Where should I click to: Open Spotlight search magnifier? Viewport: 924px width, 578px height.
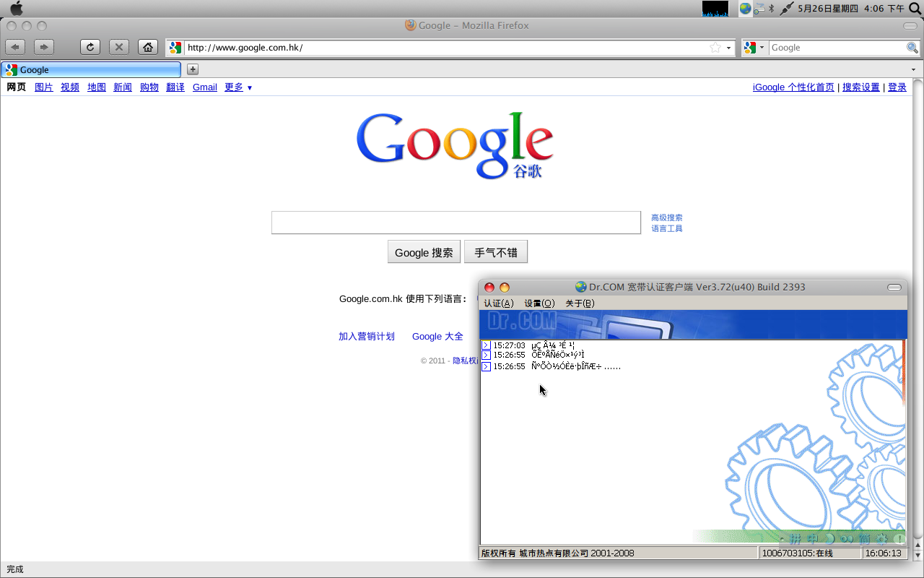pos(915,9)
